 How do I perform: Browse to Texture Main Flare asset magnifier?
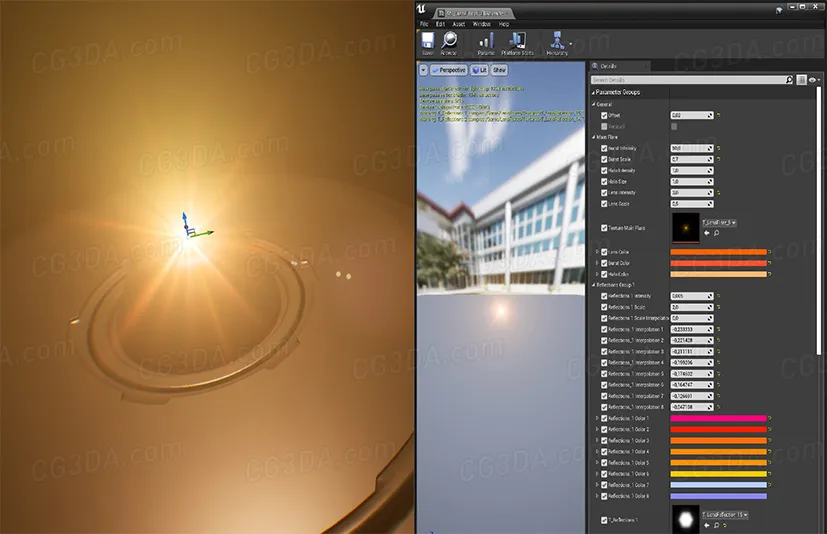click(x=716, y=233)
